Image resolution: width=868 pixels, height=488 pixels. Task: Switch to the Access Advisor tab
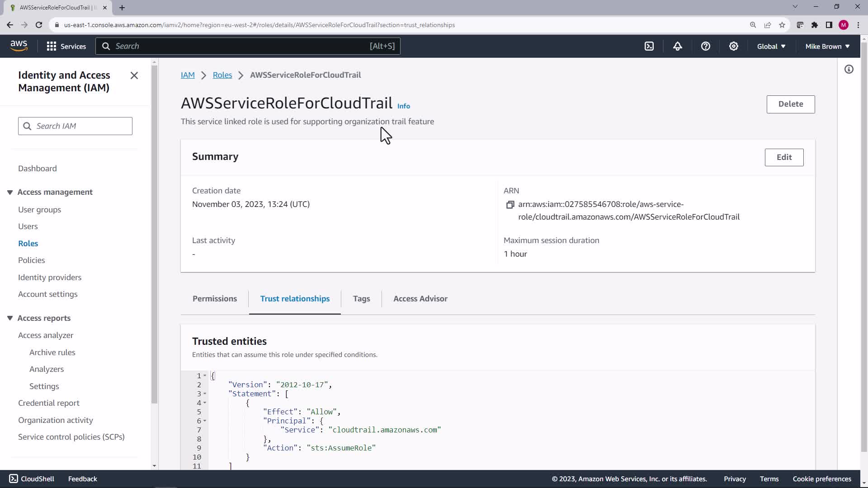tap(420, 299)
